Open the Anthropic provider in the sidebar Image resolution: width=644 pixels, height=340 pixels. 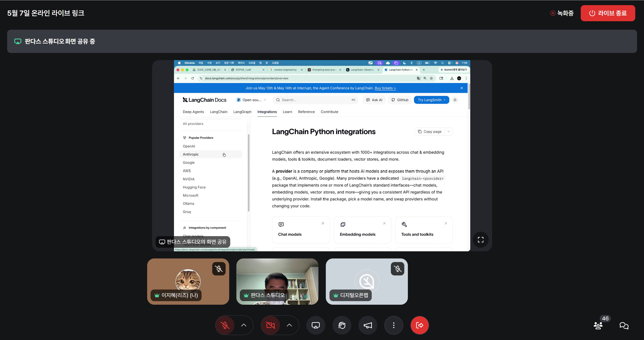click(x=210, y=154)
